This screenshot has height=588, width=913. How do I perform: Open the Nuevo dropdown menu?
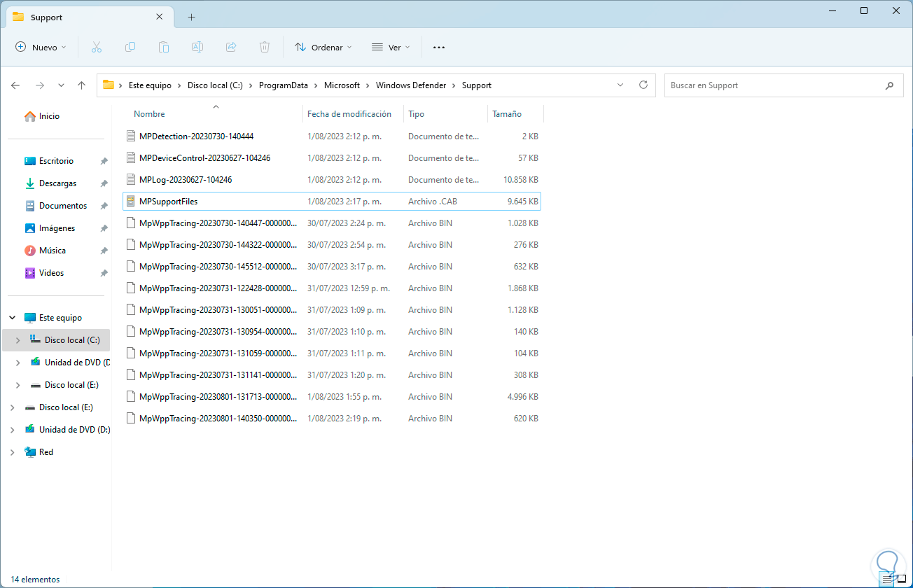(x=41, y=47)
